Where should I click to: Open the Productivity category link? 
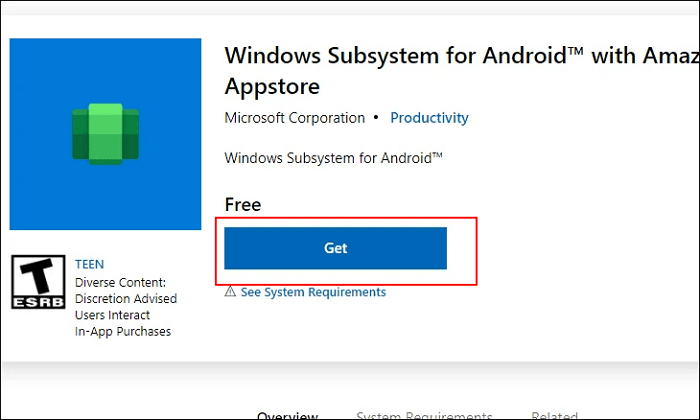429,118
